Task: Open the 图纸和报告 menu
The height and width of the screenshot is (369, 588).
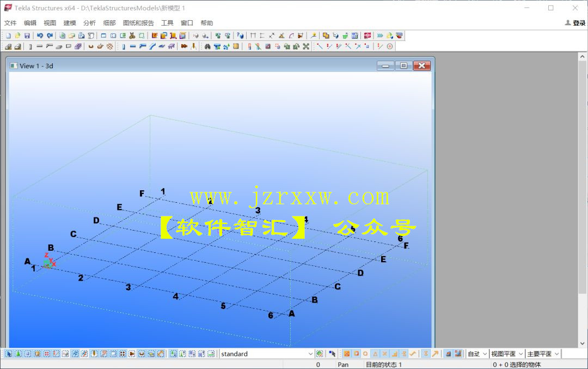Action: coord(138,23)
